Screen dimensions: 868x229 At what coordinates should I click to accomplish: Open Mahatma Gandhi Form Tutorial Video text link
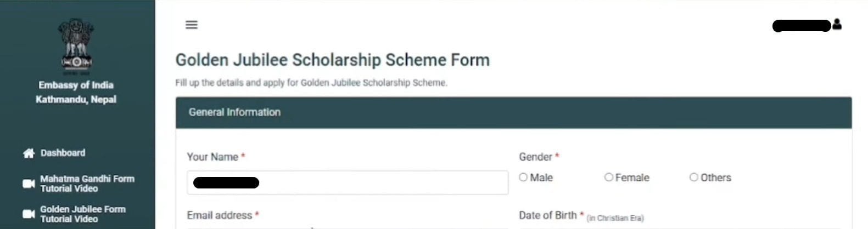tap(87, 184)
